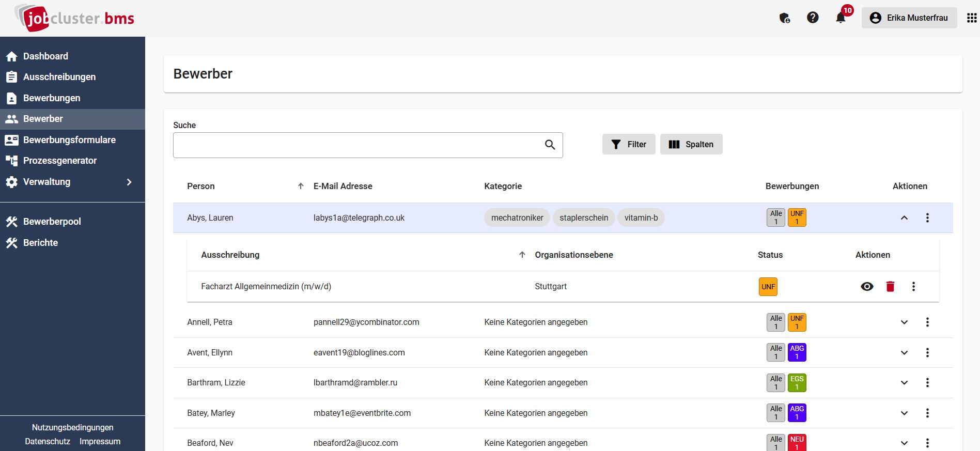The width and height of the screenshot is (980, 451).
Task: Open more actions for Beaford, Nev
Action: [x=927, y=443]
